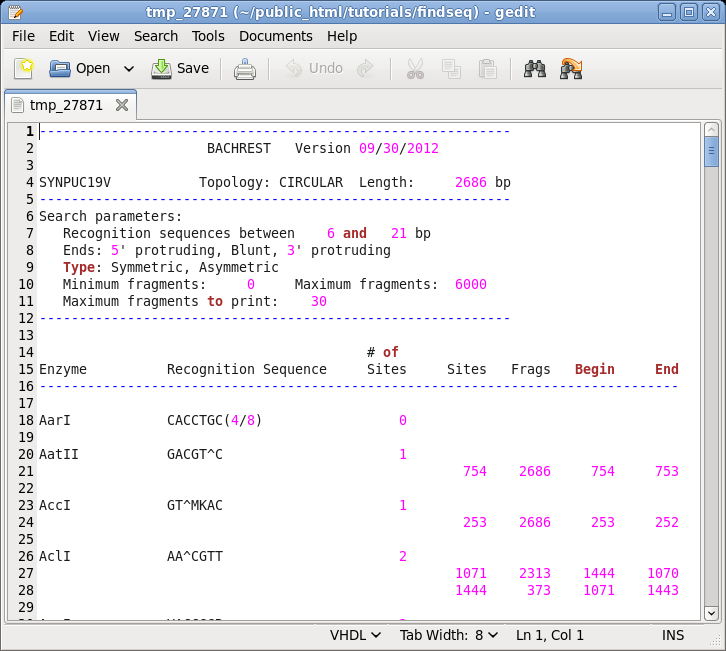Image resolution: width=726 pixels, height=651 pixels.
Task: Click the Open file toolbar button
Action: pyautogui.click(x=80, y=69)
